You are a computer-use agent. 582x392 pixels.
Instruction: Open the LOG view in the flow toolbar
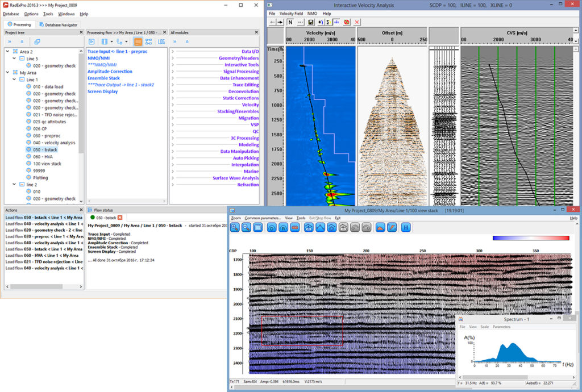click(x=161, y=41)
